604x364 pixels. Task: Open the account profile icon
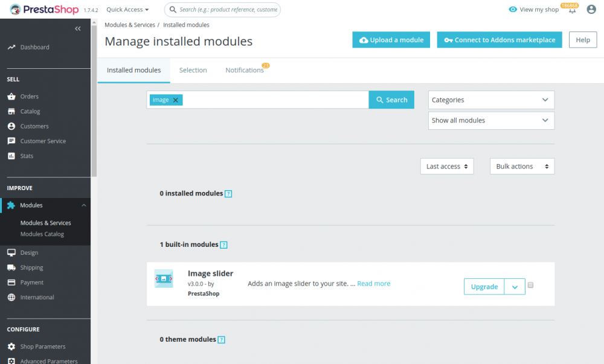[x=591, y=10]
